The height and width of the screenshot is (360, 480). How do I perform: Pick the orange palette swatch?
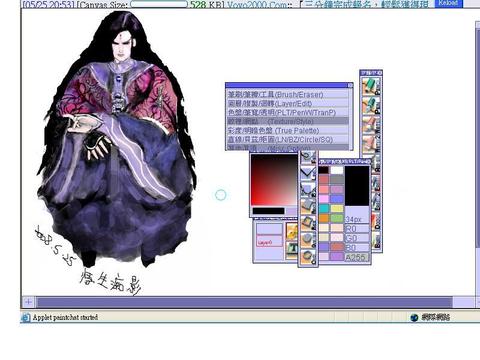pos(324,218)
